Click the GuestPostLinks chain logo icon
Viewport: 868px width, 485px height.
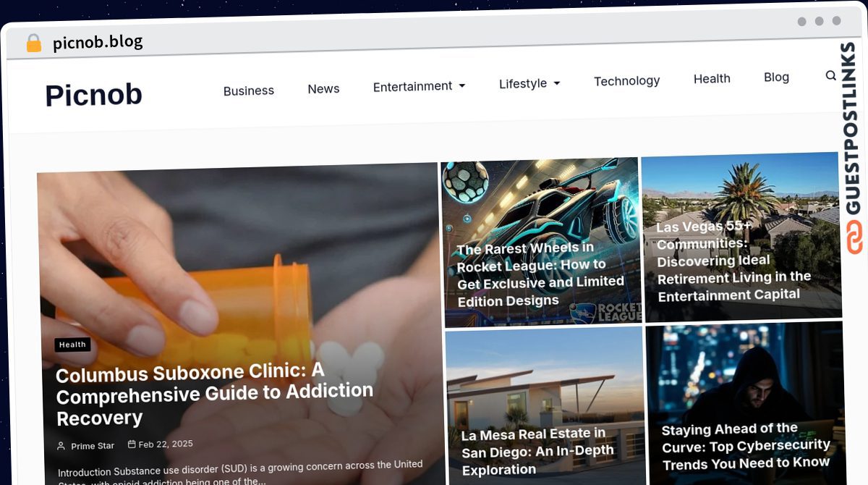(x=855, y=238)
